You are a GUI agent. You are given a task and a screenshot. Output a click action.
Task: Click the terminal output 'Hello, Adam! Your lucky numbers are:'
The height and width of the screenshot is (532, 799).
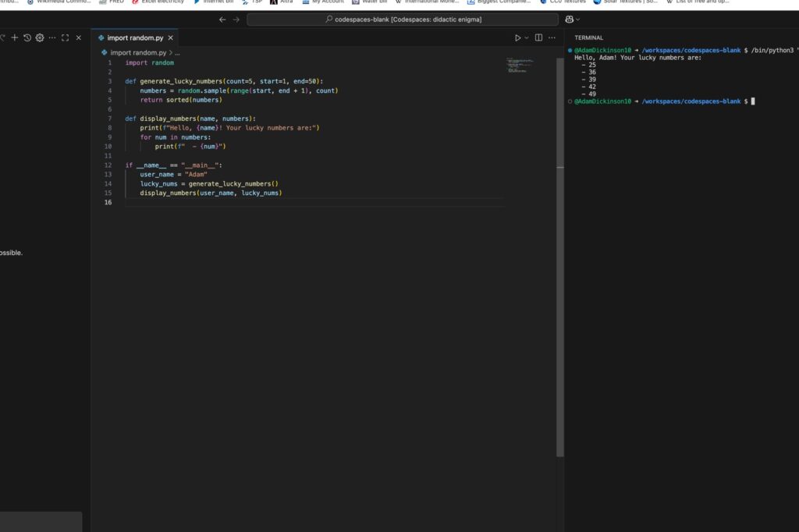pos(638,58)
